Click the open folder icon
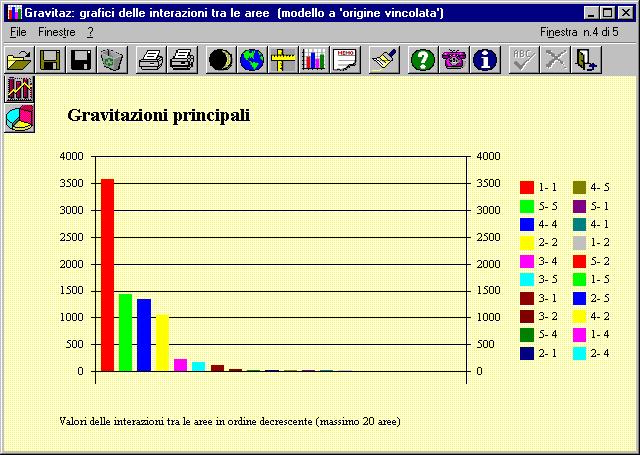 [x=19, y=60]
